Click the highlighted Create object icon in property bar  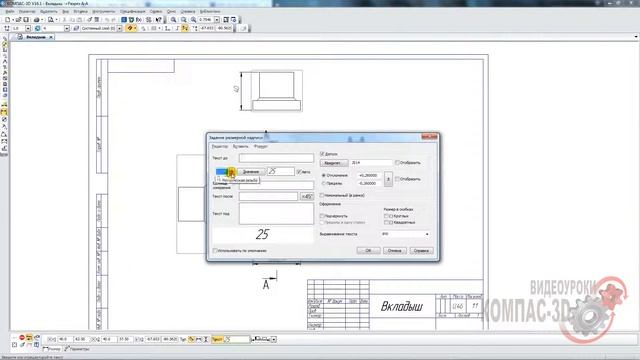point(29,338)
